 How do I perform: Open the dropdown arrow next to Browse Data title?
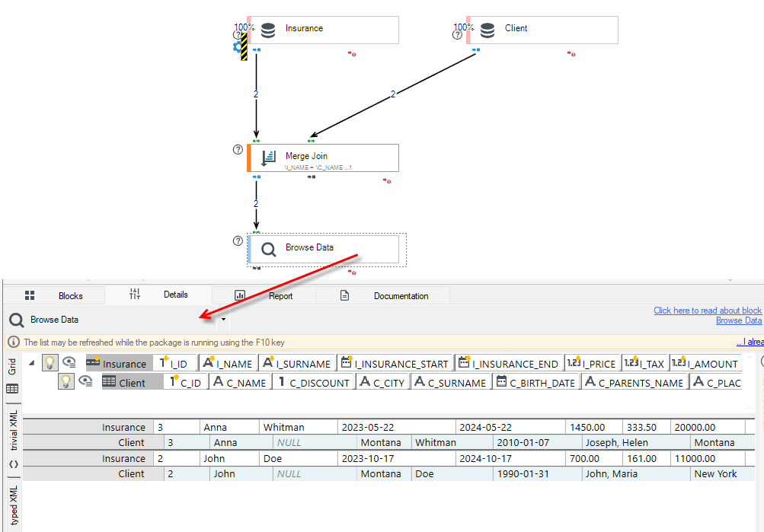click(223, 320)
